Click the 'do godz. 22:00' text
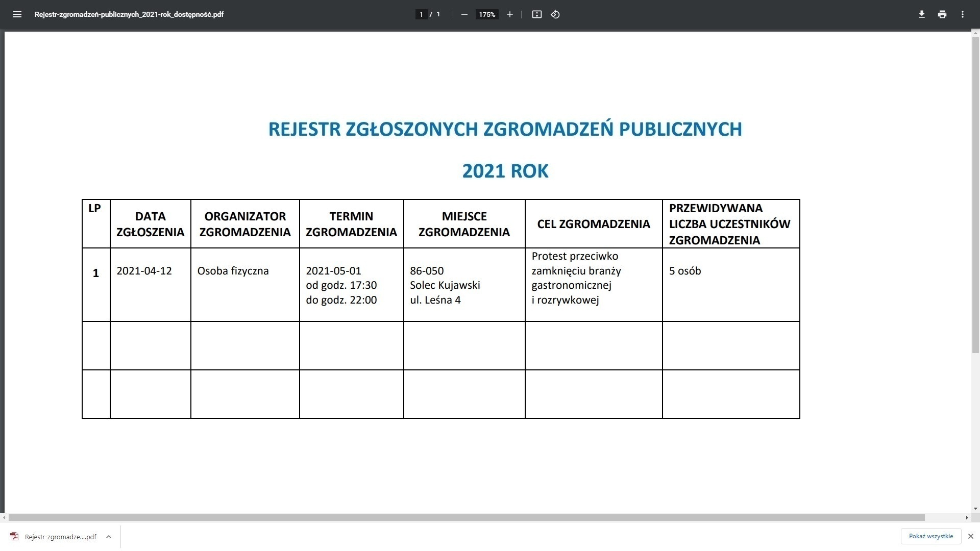 (x=341, y=300)
